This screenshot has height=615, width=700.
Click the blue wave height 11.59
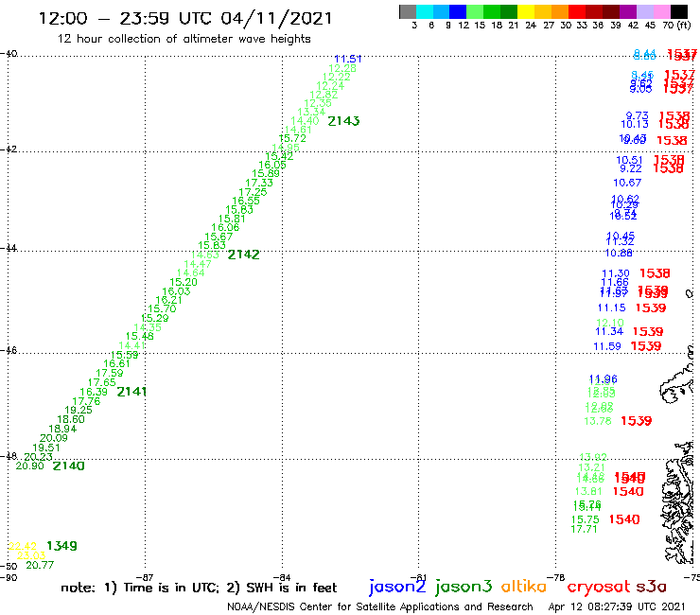pyautogui.click(x=607, y=346)
